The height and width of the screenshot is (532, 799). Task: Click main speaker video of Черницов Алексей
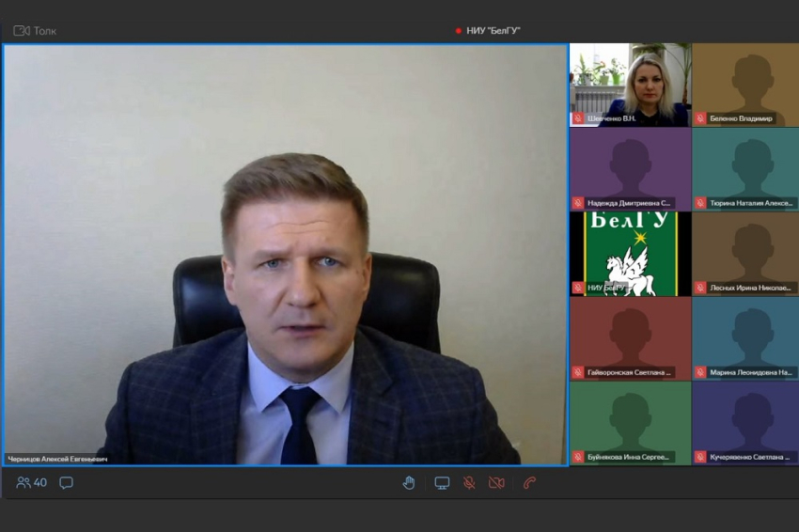point(285,254)
